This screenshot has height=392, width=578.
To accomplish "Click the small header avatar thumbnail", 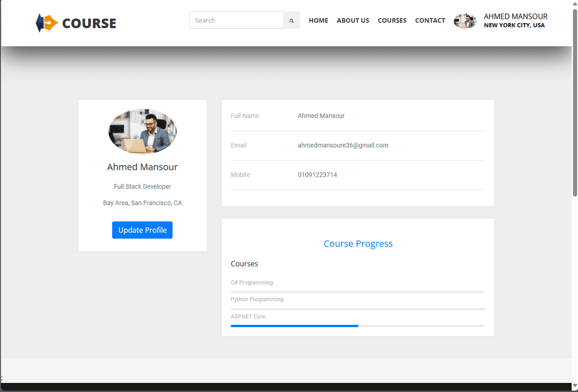I will (465, 21).
